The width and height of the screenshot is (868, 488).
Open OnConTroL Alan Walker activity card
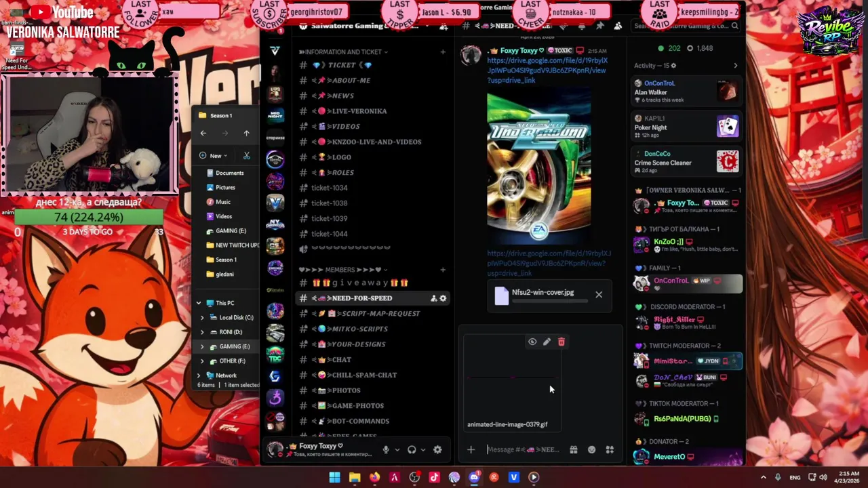coord(686,91)
